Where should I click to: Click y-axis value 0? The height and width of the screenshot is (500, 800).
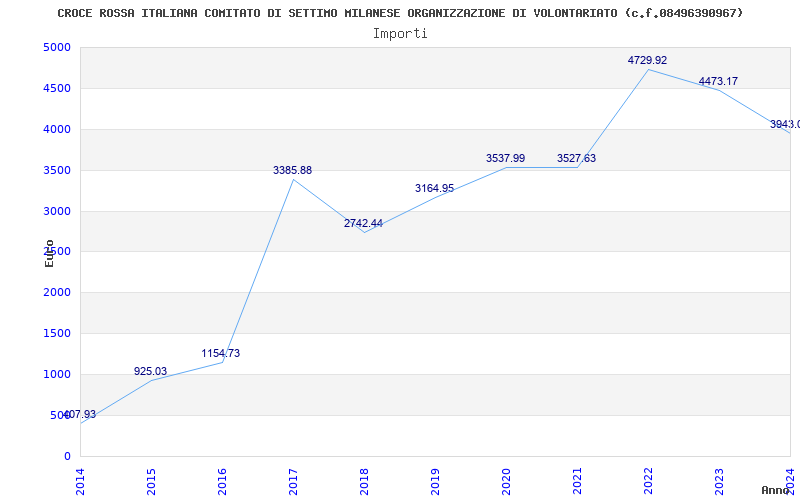point(67,456)
